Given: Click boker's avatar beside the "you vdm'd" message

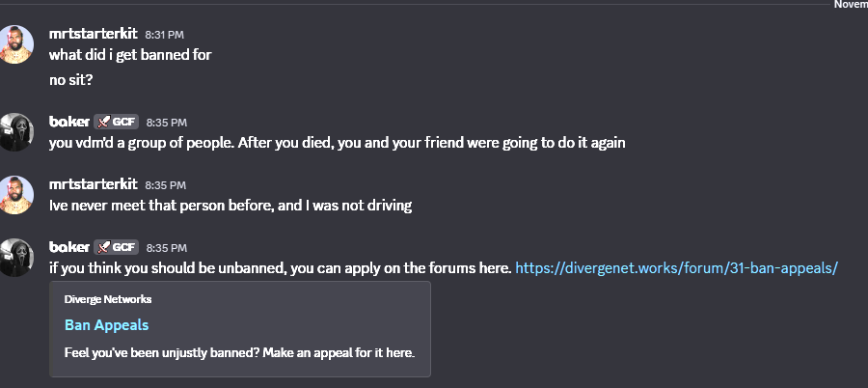Looking at the screenshot, I should (x=17, y=131).
